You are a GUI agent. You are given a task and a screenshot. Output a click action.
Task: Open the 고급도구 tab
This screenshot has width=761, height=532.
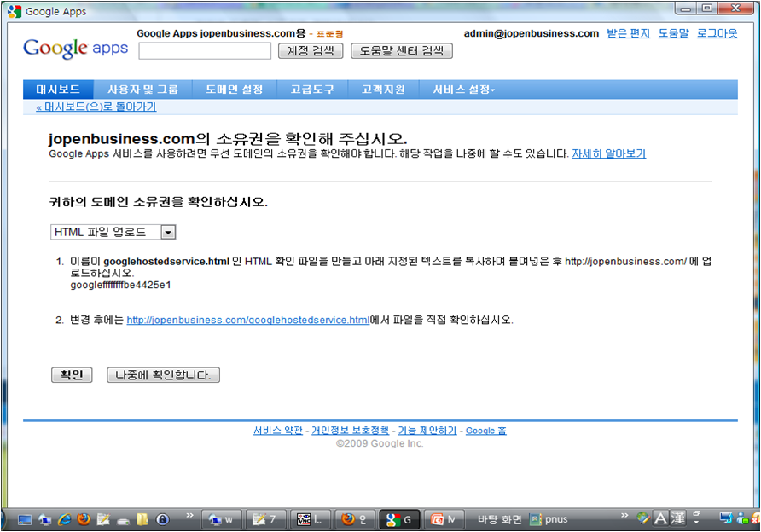coord(312,90)
